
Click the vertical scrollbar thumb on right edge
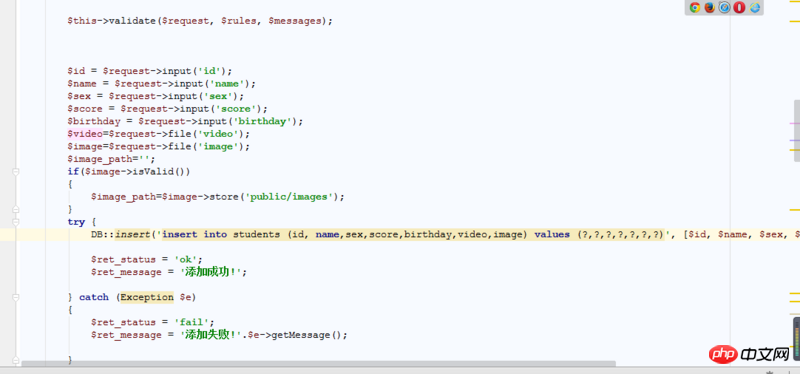coord(796,131)
